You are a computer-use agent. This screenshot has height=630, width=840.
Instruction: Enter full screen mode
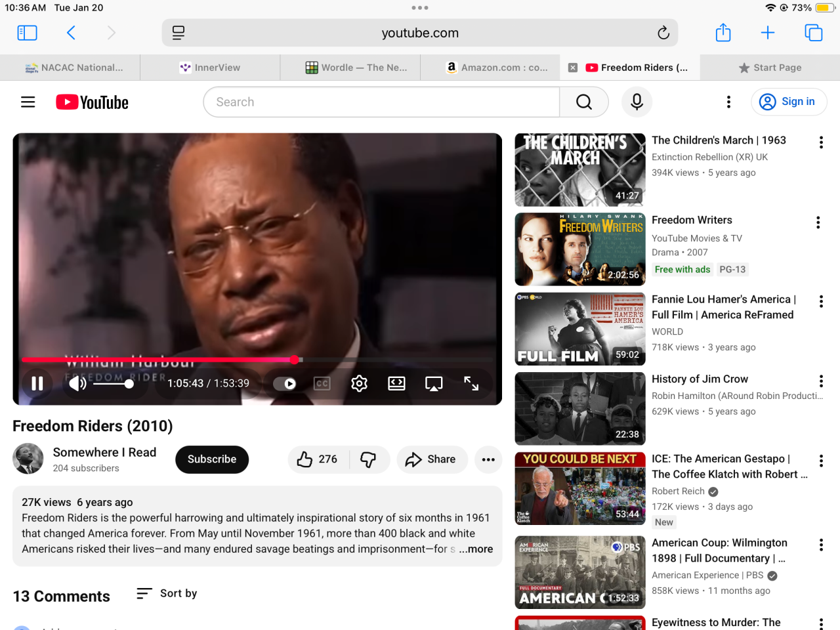click(471, 383)
